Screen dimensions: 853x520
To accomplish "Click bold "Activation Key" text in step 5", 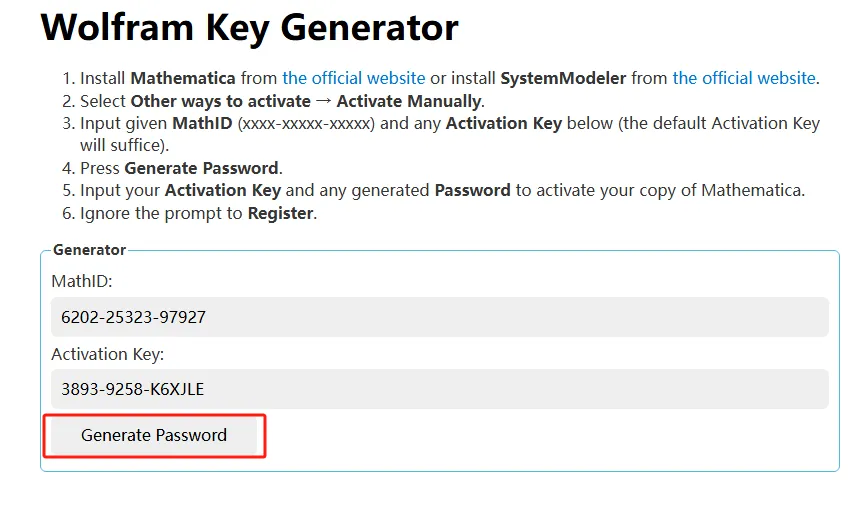I will [x=223, y=190].
